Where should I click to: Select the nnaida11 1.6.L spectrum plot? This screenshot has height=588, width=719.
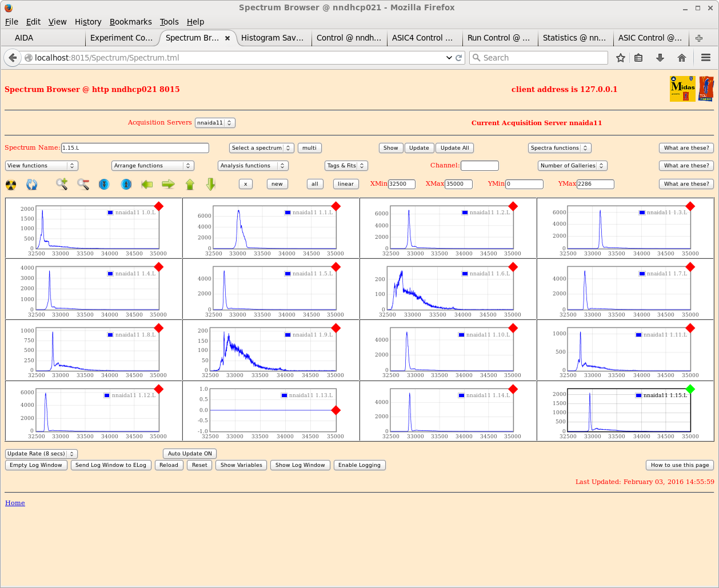448,290
